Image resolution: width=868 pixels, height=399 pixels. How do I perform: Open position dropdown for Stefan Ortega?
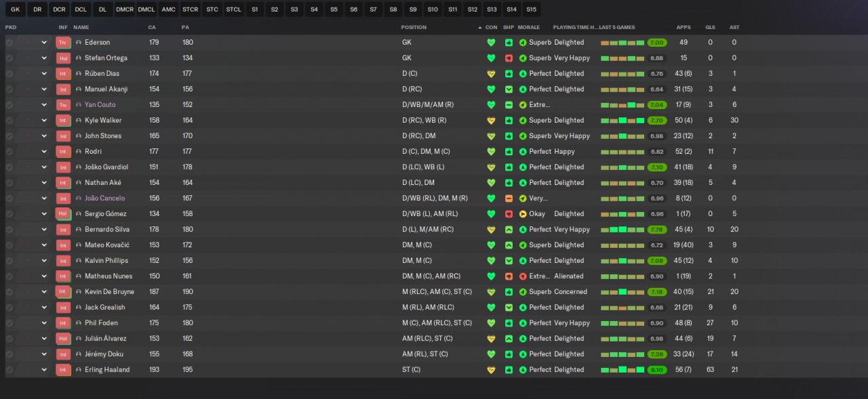pos(44,58)
